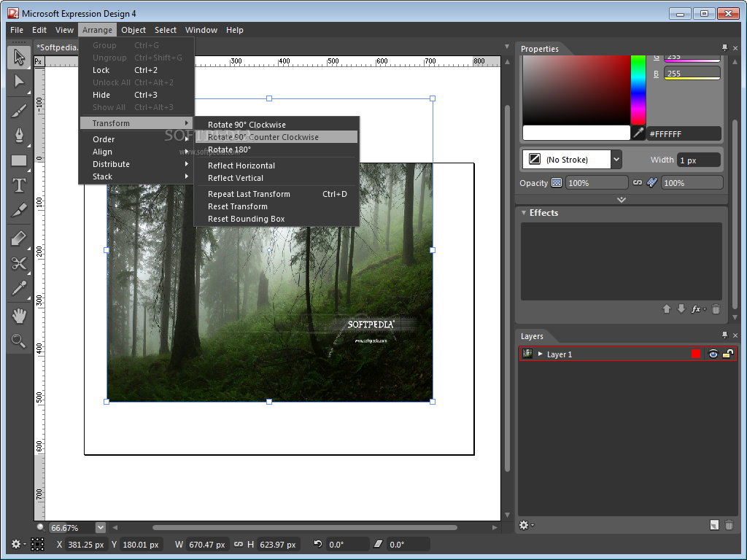
Task: Pick a color in the gradient field
Action: coord(576,90)
